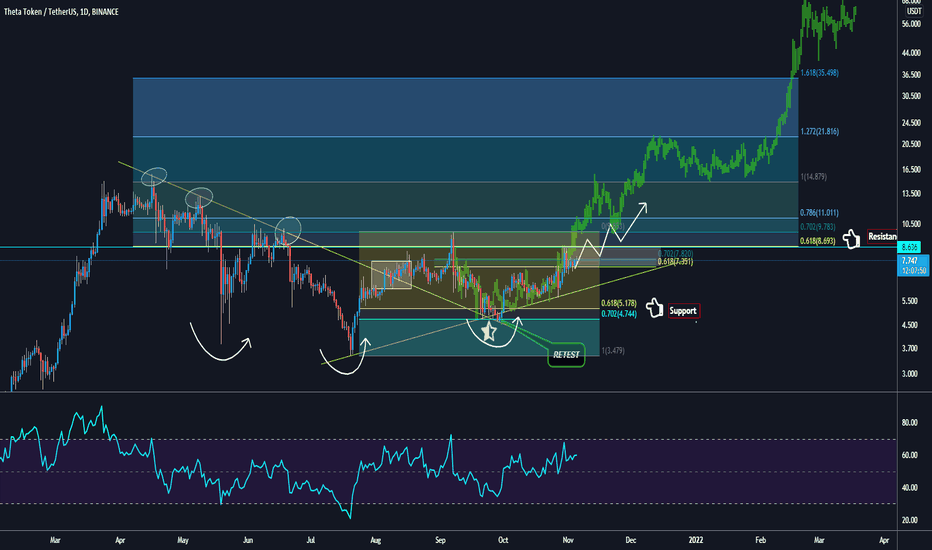Click 60.00 on the RSI scale

[909, 455]
